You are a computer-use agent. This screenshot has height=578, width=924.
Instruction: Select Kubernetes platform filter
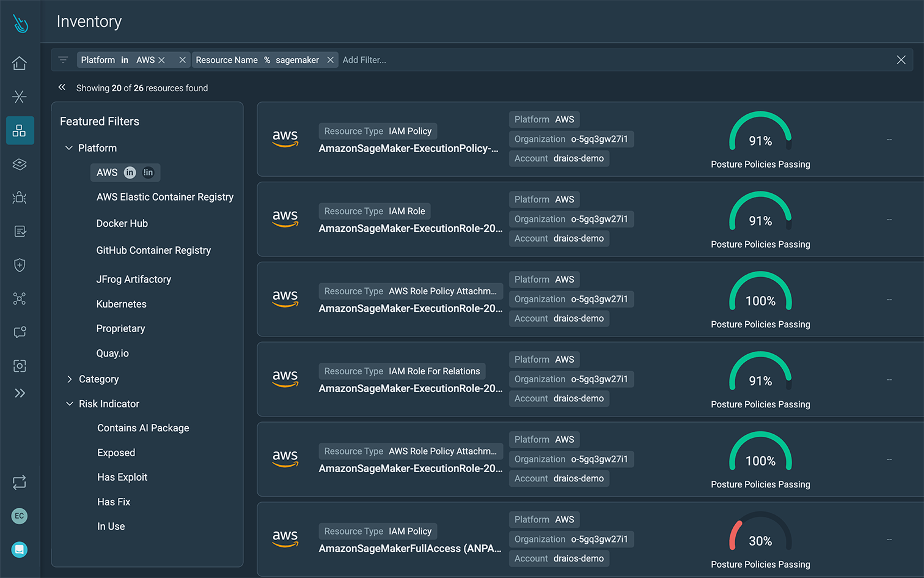point(121,304)
